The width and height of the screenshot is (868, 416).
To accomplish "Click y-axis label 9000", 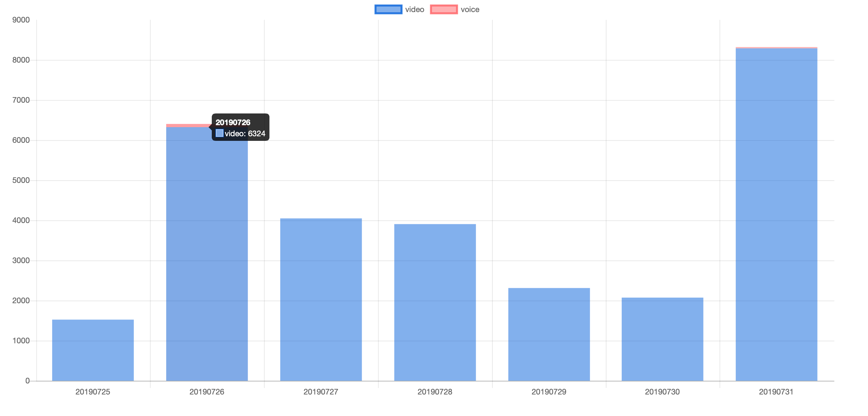I will [21, 20].
